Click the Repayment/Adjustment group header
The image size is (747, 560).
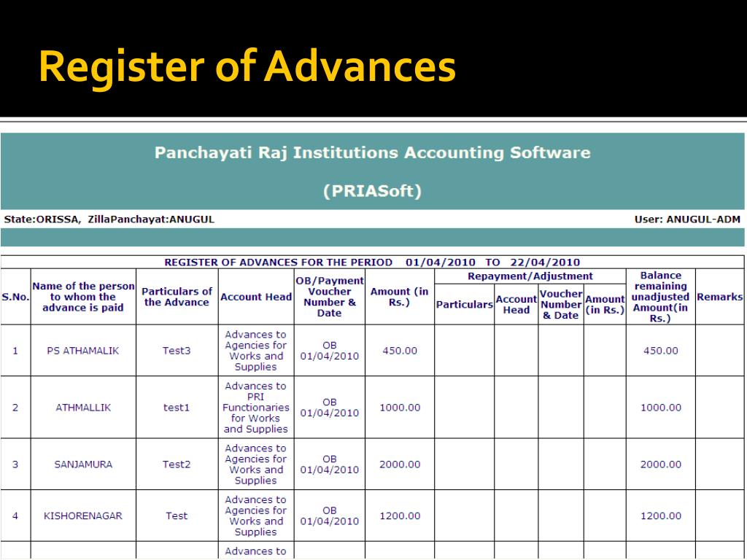[x=530, y=276]
